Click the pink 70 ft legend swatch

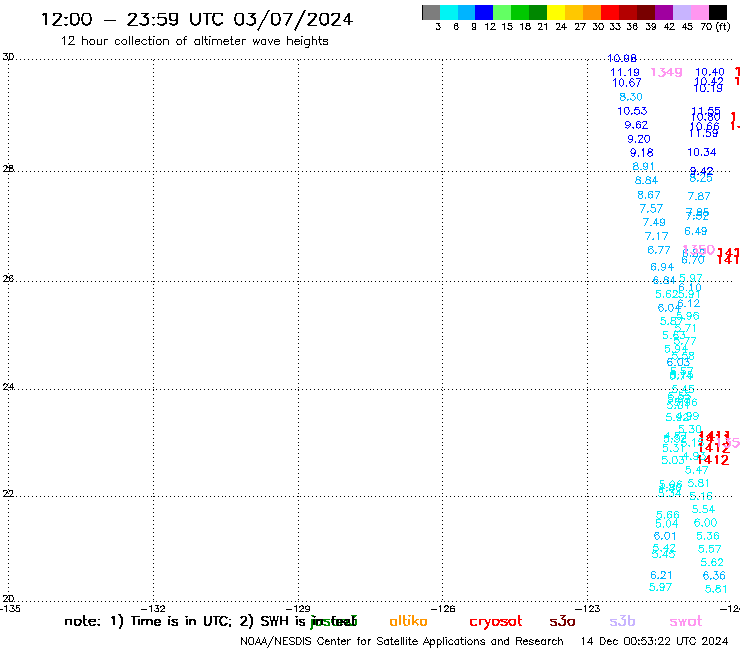click(700, 12)
